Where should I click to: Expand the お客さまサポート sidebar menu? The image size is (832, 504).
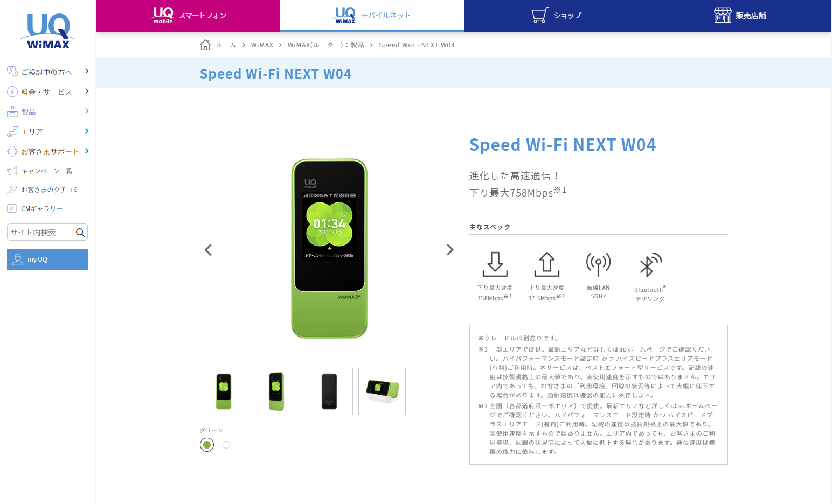[x=47, y=151]
